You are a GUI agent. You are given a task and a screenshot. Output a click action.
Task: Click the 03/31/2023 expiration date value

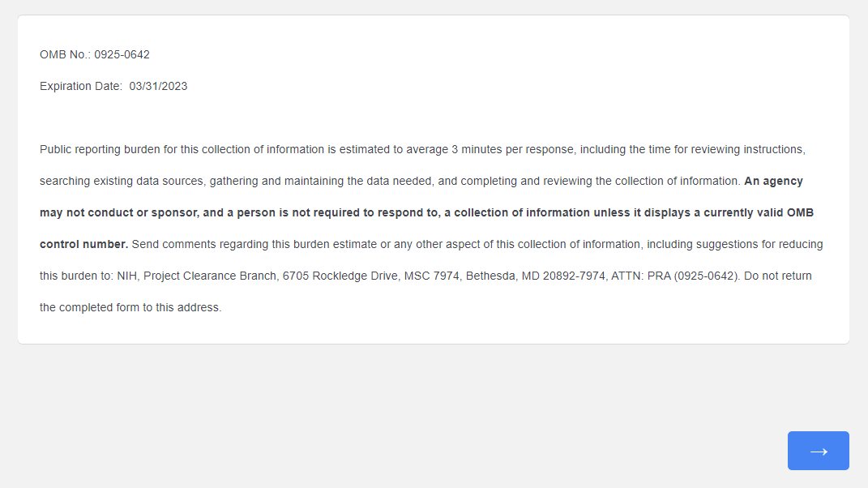[158, 86]
